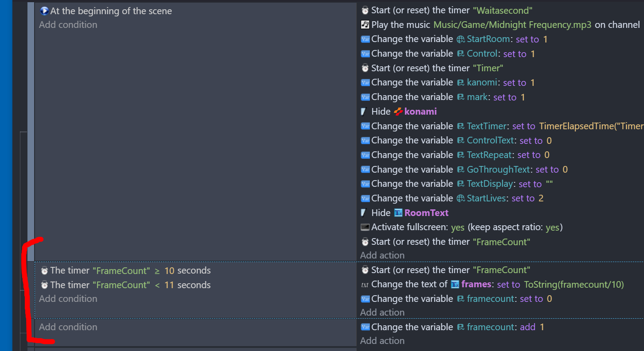Click the RoomText object icon
644x351 pixels.
click(398, 213)
